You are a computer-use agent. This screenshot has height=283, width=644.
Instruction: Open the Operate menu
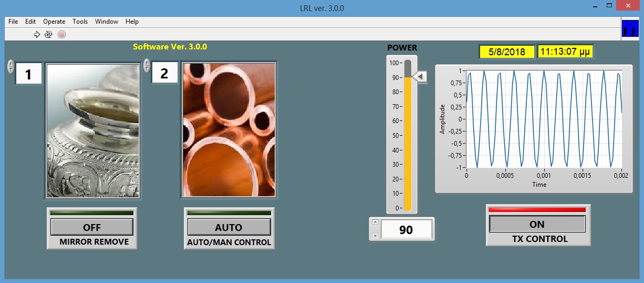(54, 22)
